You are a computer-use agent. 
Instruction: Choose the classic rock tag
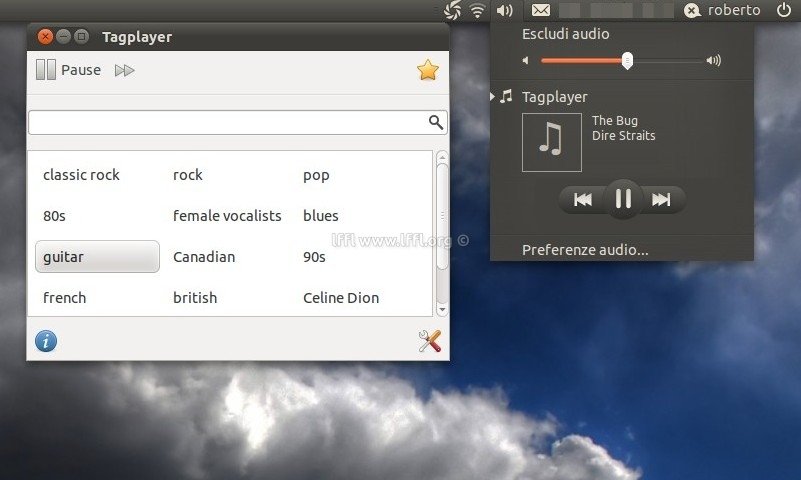[x=81, y=175]
